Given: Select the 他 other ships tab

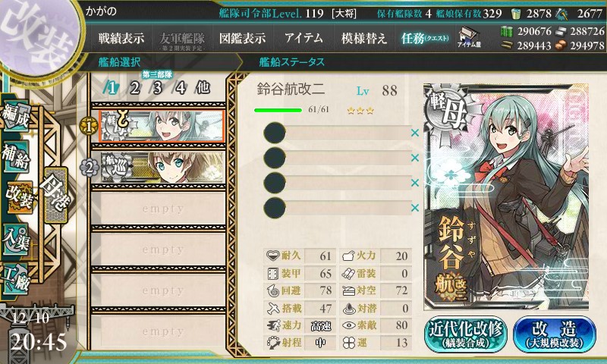Looking at the screenshot, I should coord(203,87).
